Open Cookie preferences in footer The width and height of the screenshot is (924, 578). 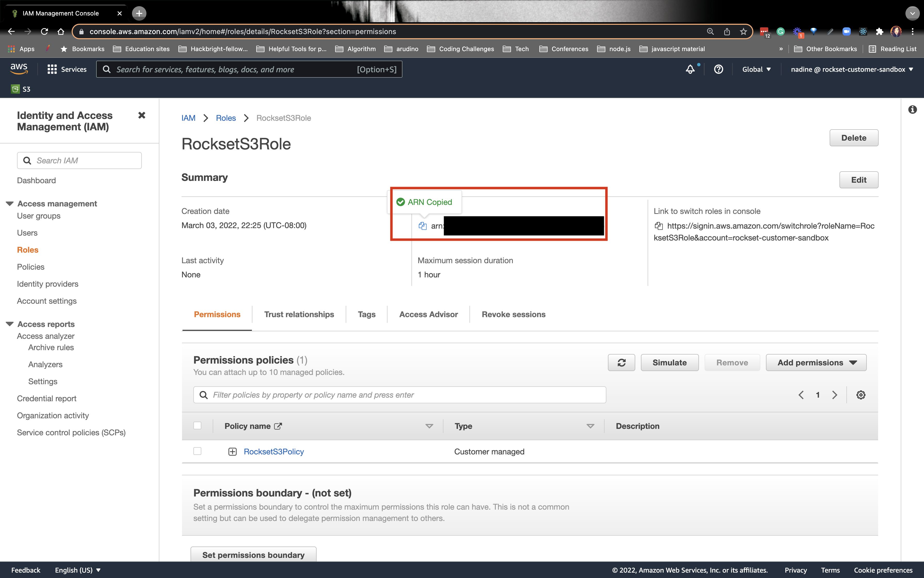pyautogui.click(x=883, y=570)
